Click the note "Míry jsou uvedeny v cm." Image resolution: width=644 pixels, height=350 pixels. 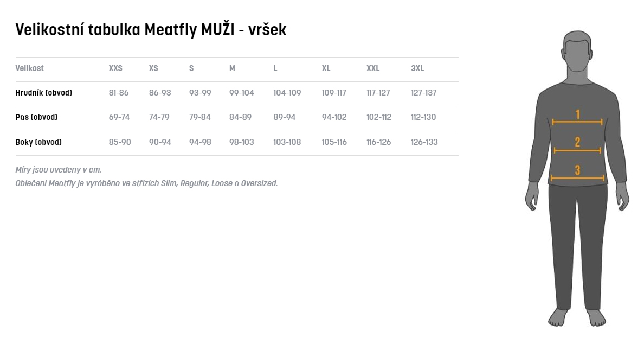[59, 170]
